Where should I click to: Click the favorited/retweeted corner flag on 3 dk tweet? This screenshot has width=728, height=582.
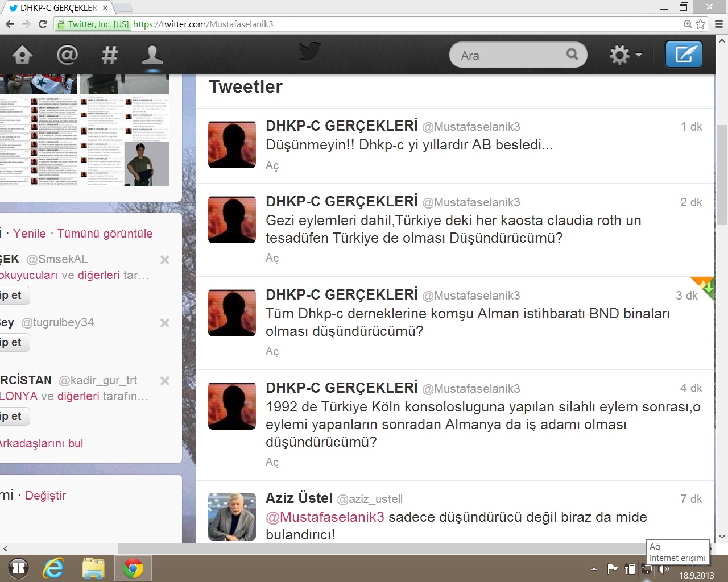tap(703, 288)
